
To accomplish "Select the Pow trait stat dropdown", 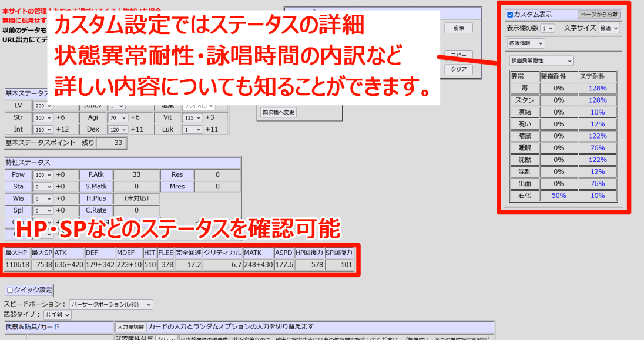I will click(43, 175).
